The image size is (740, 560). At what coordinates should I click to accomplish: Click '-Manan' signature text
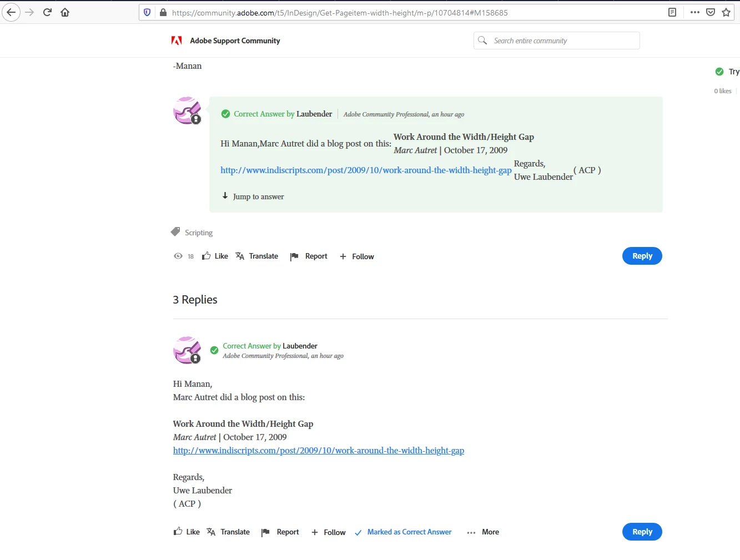click(x=187, y=66)
